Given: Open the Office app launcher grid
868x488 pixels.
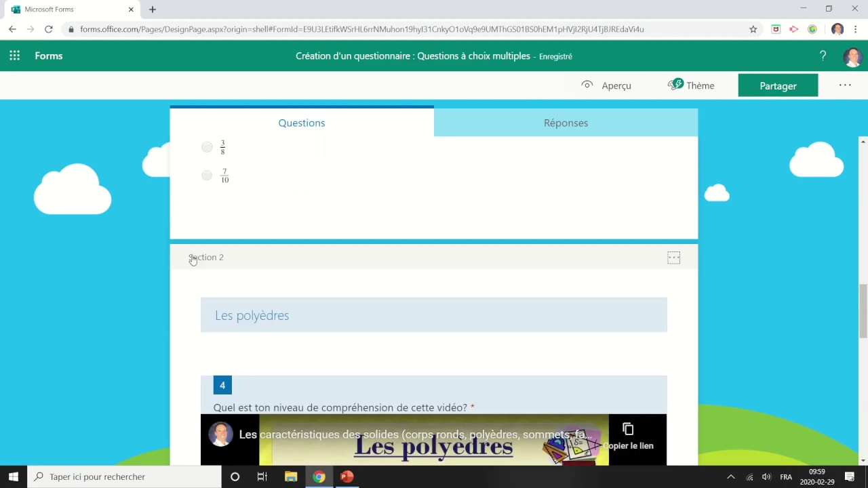Looking at the screenshot, I should [14, 56].
